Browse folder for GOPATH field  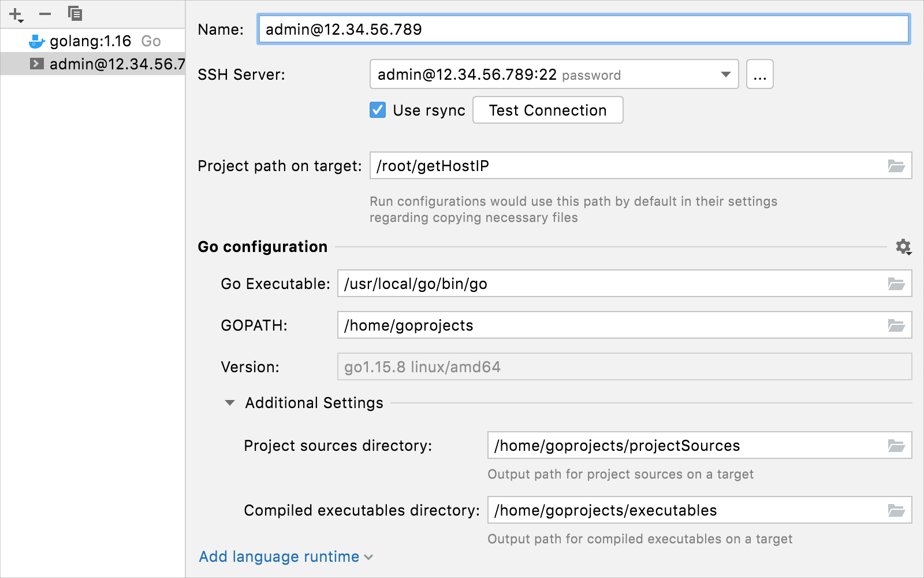tap(896, 325)
